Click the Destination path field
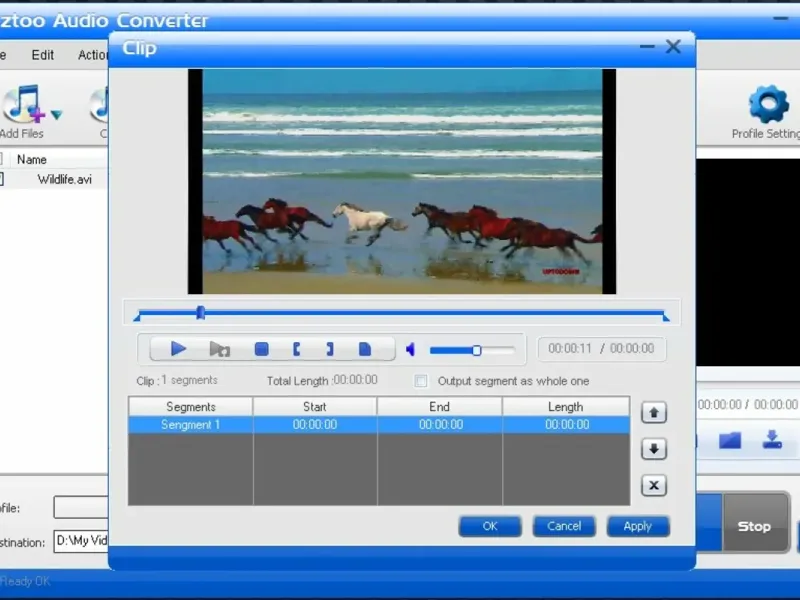The width and height of the screenshot is (800, 600). coord(81,541)
